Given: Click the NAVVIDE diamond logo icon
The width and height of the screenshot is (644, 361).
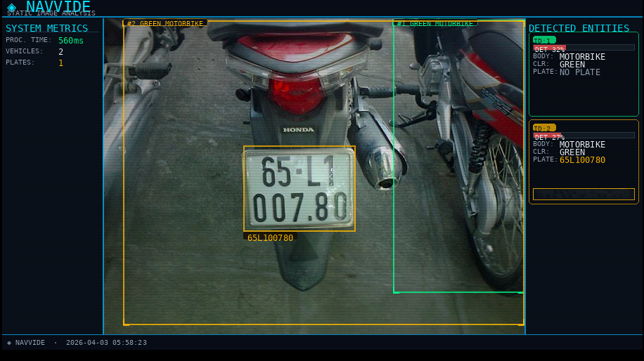Looking at the screenshot, I should (11, 8).
